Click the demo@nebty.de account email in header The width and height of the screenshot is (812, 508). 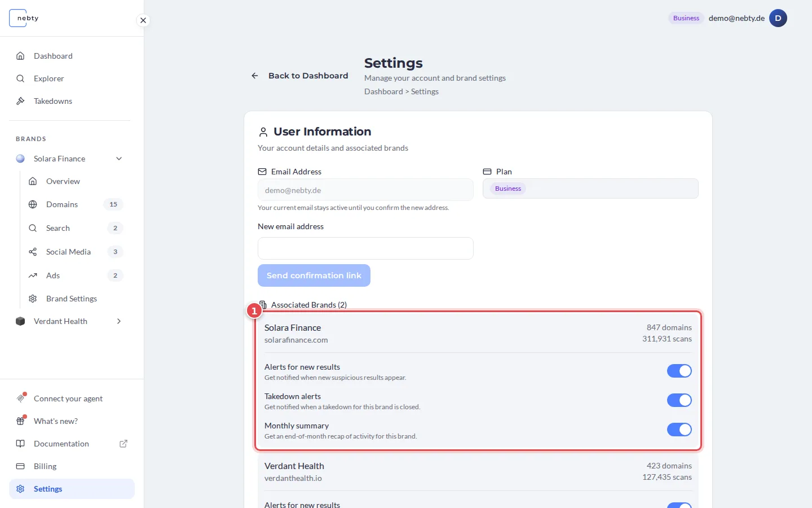click(736, 18)
